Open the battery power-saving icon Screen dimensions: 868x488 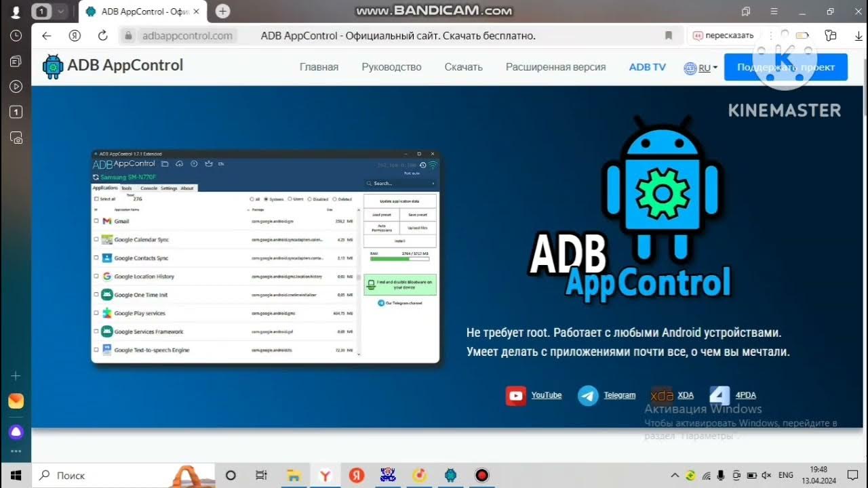coord(803,36)
